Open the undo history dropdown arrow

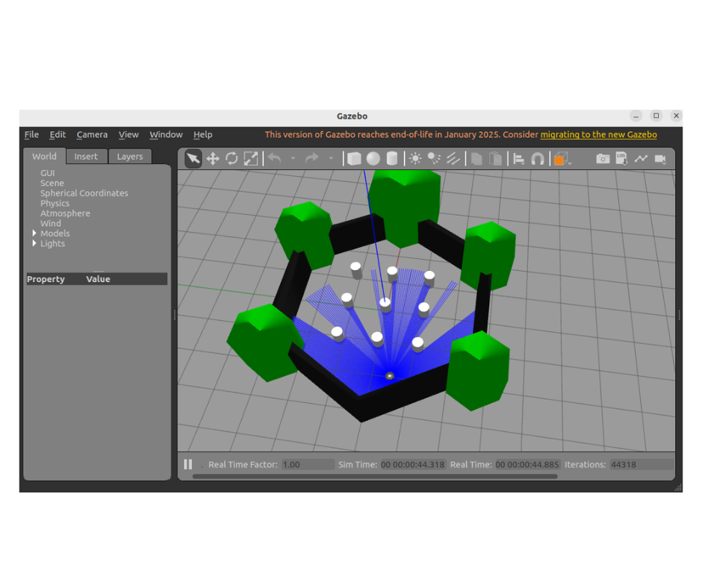pos(293,158)
